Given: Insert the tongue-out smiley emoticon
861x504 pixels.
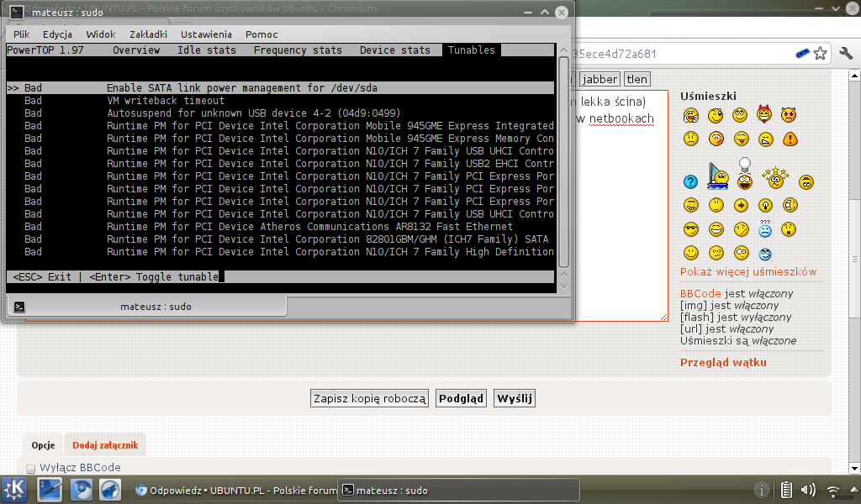Looking at the screenshot, I should 742,139.
